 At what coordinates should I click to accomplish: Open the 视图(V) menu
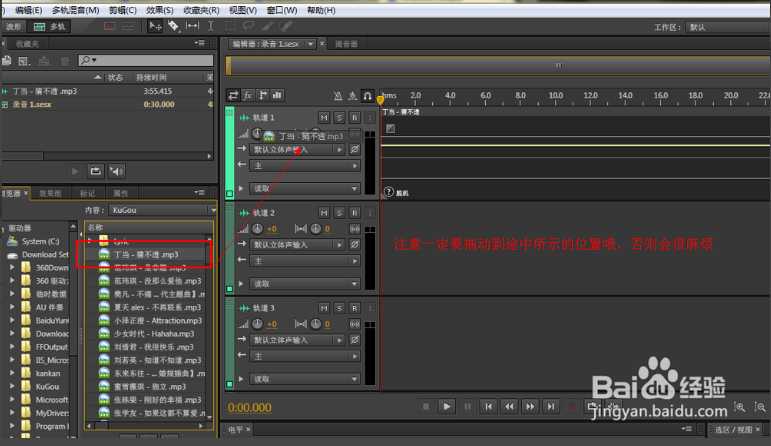(x=243, y=10)
